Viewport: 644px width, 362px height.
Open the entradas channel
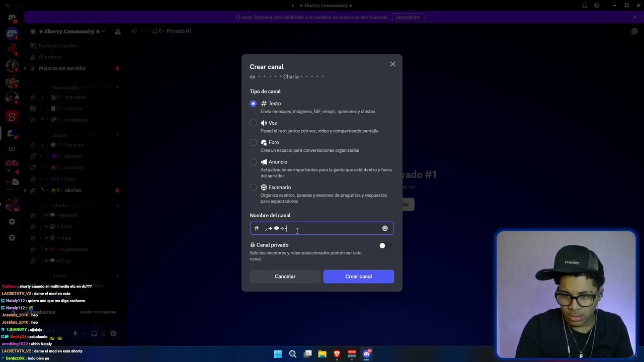coord(74,97)
